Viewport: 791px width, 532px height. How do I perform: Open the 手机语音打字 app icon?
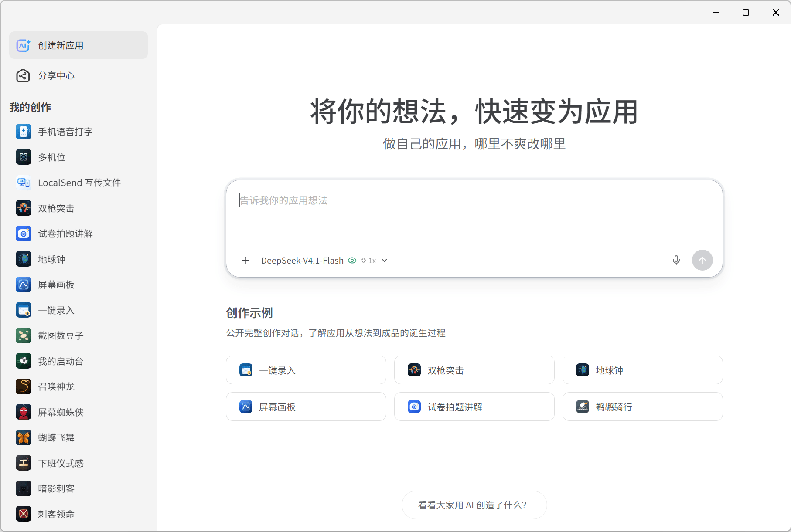[x=24, y=132]
